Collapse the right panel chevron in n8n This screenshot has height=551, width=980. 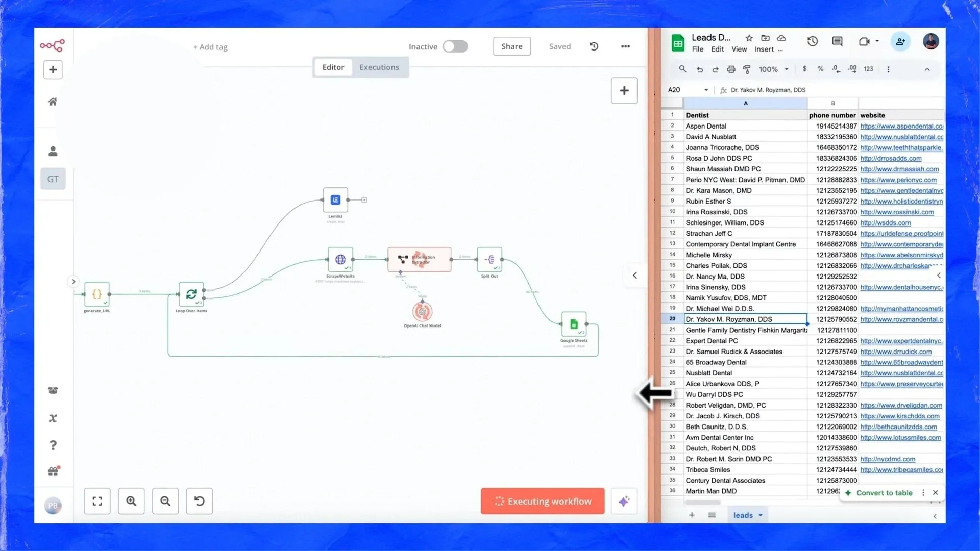coord(635,275)
